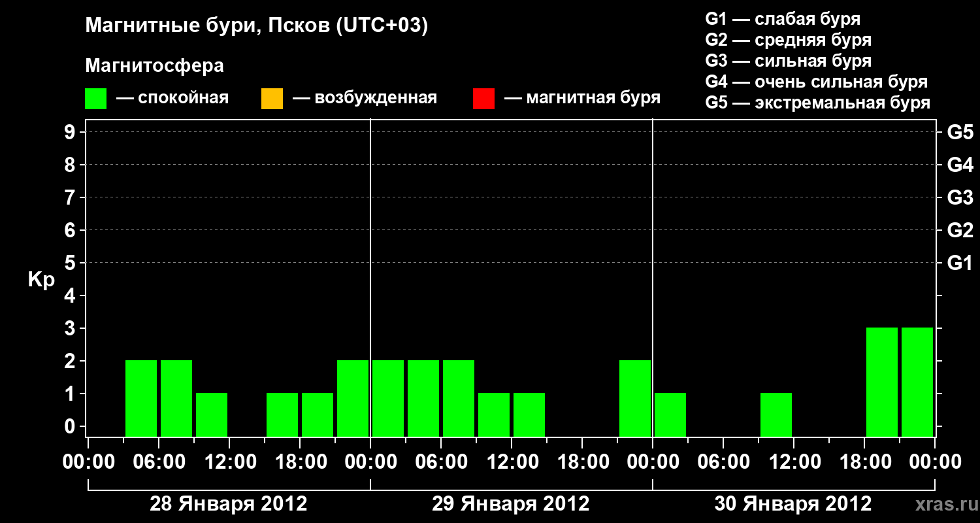980x523 pixels.
Task: Select the 29 January 09:00–12:00 Kp bar
Action: click(494, 414)
